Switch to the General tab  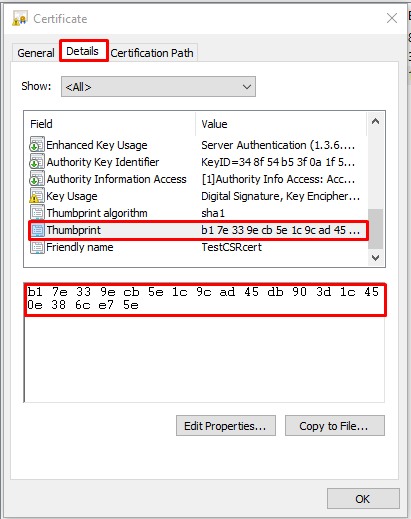point(36,53)
